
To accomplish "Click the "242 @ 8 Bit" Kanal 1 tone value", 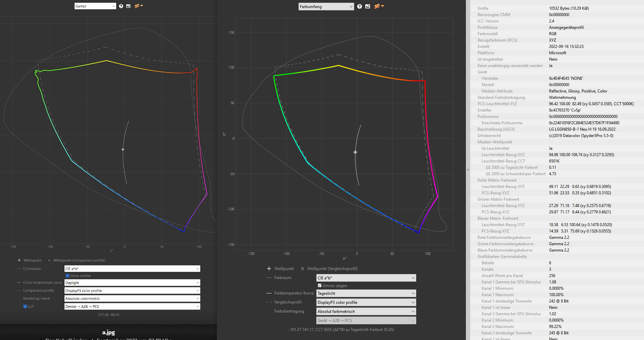I will pyautogui.click(x=559, y=301).
